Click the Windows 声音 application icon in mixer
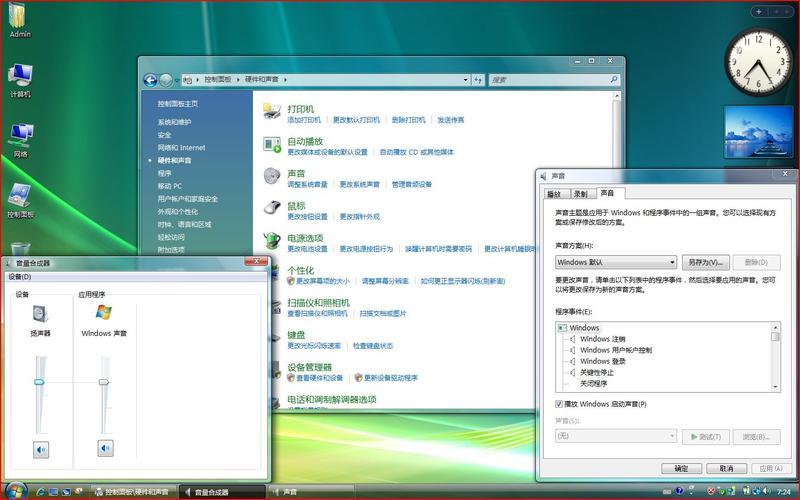Viewport: 800px width, 500px height. coord(104,312)
